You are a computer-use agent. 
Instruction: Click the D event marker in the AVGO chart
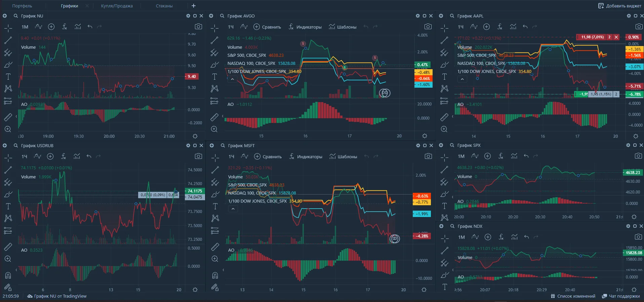(x=385, y=93)
